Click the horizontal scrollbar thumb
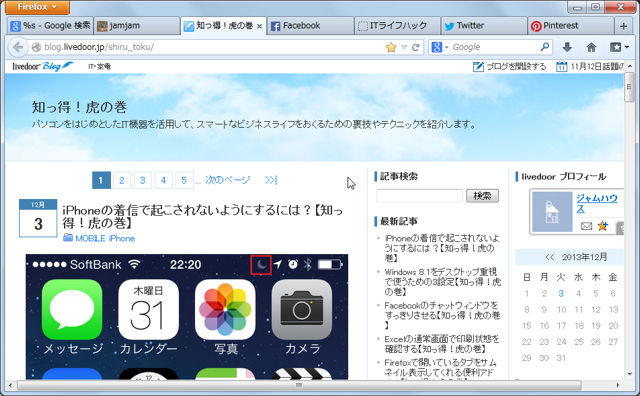The height and width of the screenshot is (396, 640). pos(299,385)
